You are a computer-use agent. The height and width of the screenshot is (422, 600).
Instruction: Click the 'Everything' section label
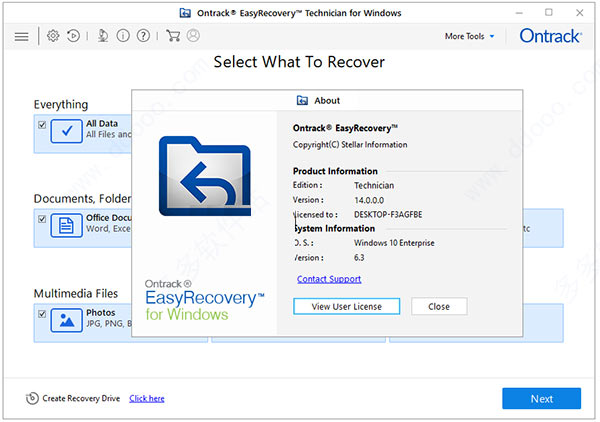[61, 104]
